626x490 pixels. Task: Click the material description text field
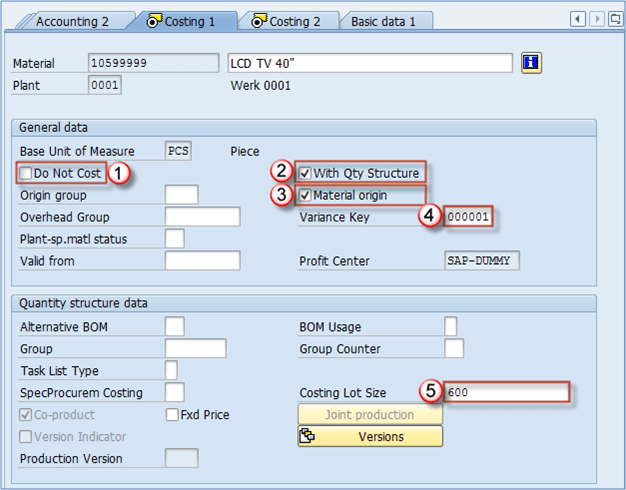point(370,63)
